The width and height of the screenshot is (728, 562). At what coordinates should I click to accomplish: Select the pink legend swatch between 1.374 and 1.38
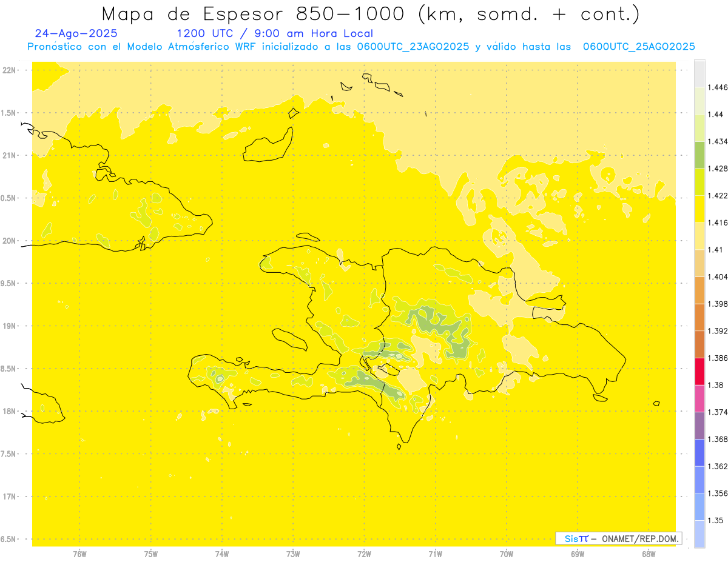pyautogui.click(x=699, y=398)
